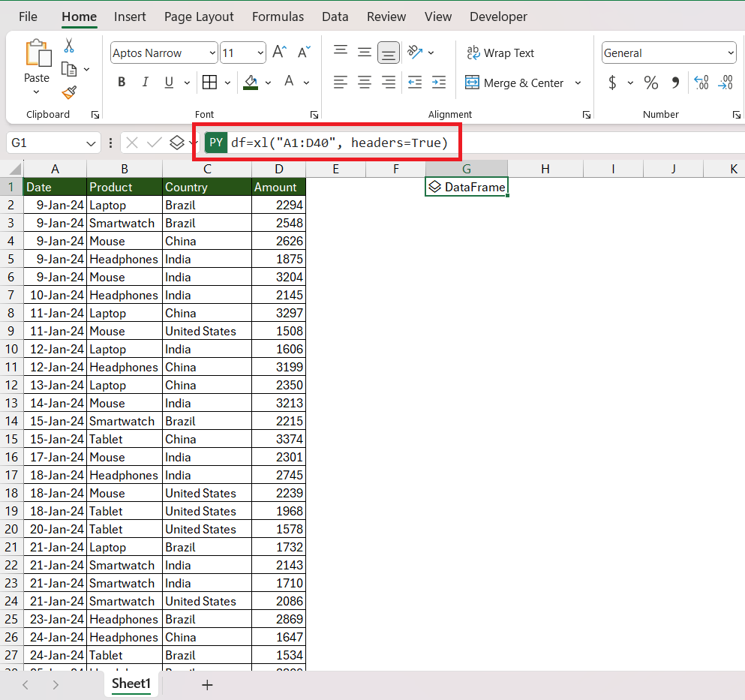Toggle Wrap Text on

[500, 53]
